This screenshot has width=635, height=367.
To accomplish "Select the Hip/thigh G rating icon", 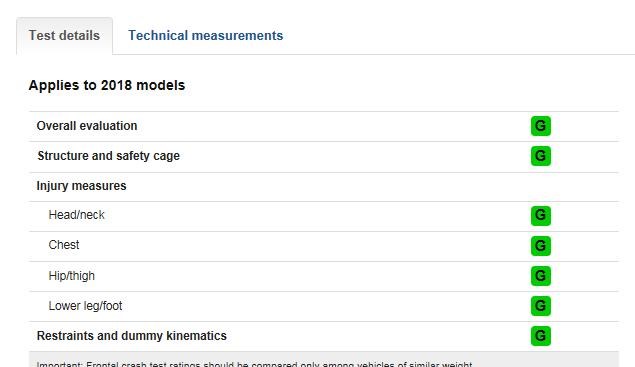I will [x=541, y=276].
